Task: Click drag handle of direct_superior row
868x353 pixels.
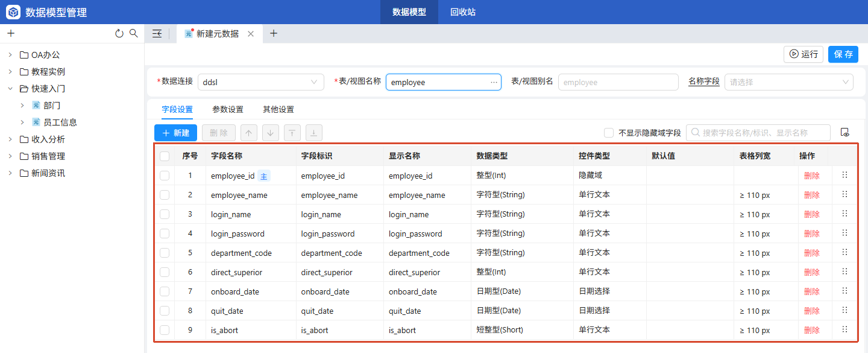Action: click(844, 272)
